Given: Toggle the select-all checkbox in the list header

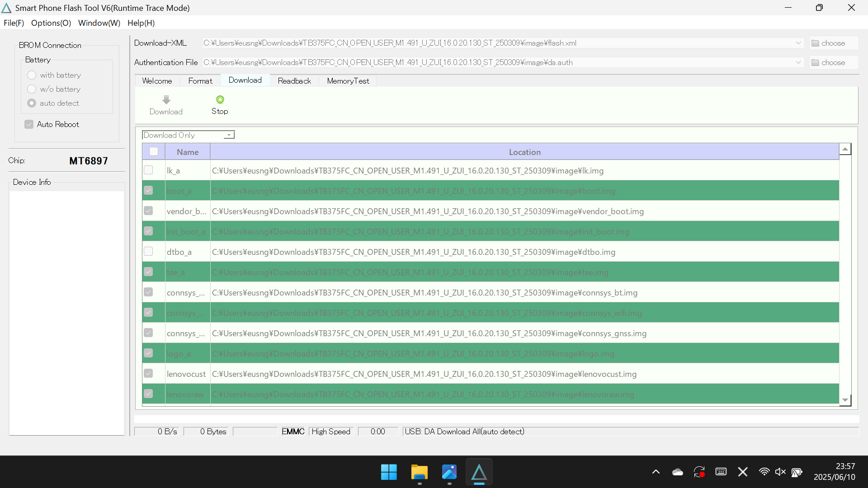Looking at the screenshot, I should pyautogui.click(x=154, y=151).
